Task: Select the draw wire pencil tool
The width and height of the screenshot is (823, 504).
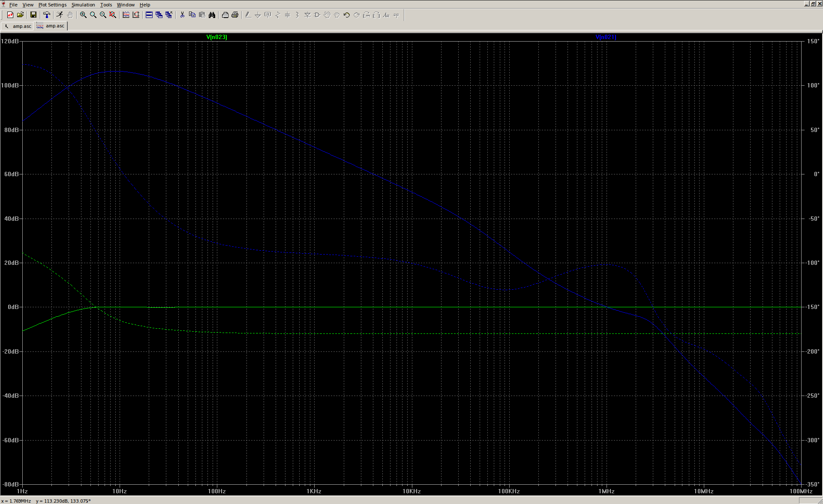Action: tap(248, 15)
